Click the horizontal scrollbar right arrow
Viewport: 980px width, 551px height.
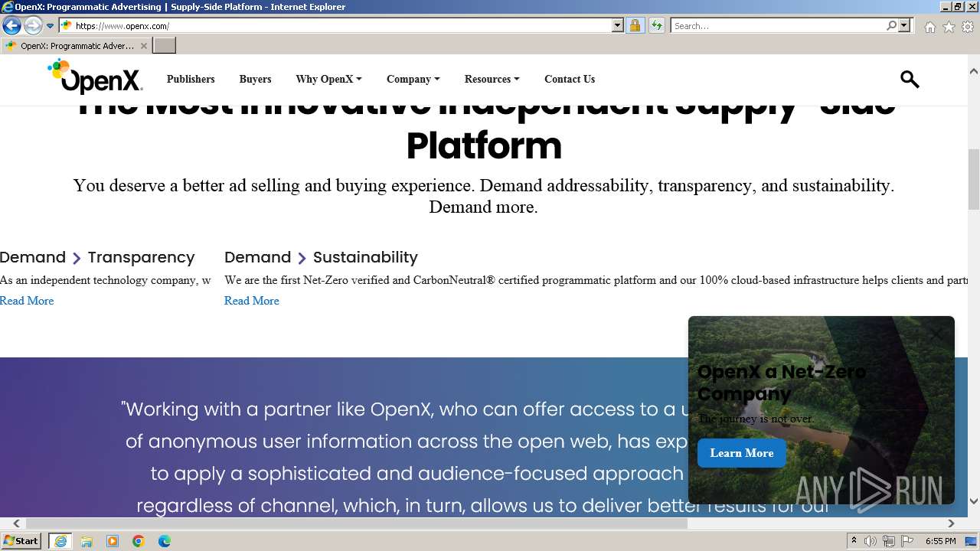[951, 523]
